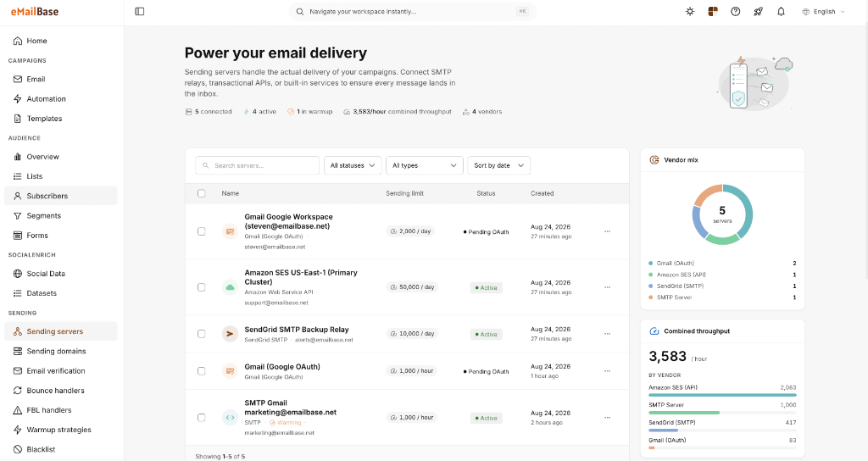The image size is (868, 461).
Task: Open the Subscribers page
Action: pos(61,196)
